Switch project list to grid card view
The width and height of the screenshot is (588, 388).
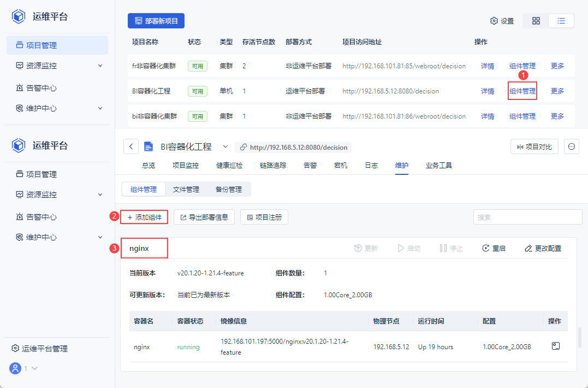click(x=536, y=20)
